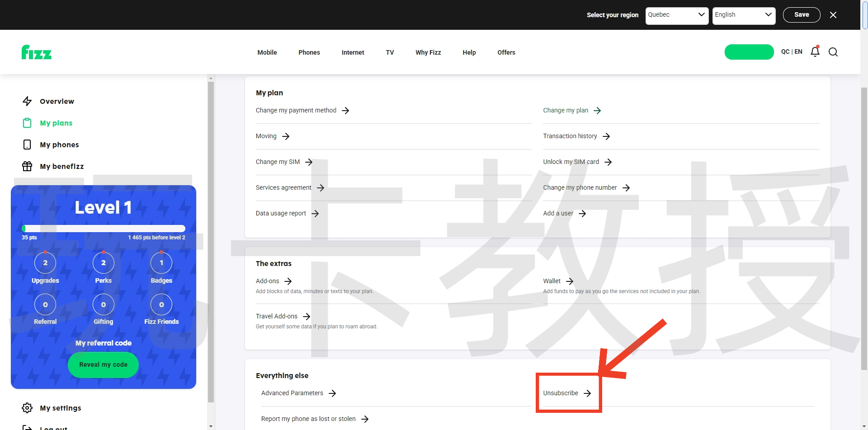Open the Perks circle badge
This screenshot has height=430, width=868.
point(104,263)
